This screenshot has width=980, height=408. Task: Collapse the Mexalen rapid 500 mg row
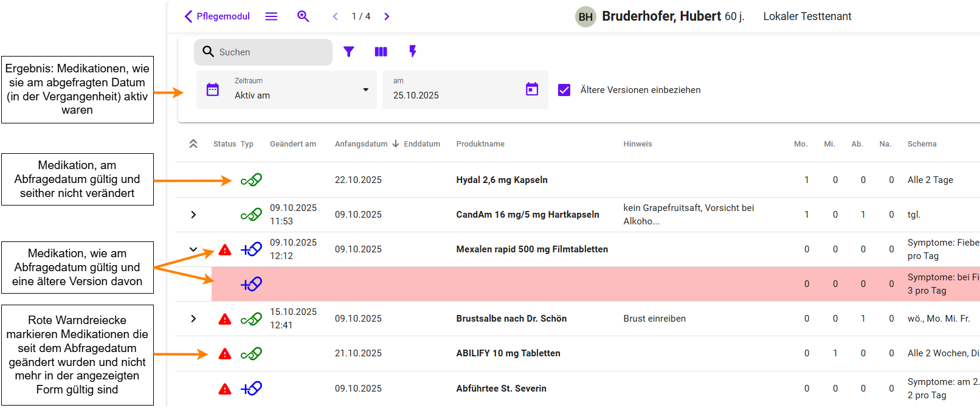[193, 249]
